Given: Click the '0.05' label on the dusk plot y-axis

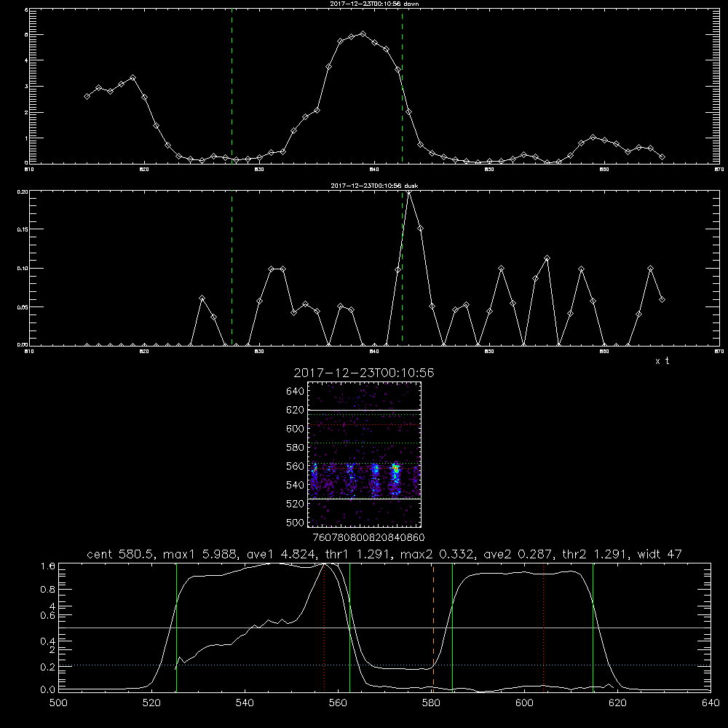Looking at the screenshot, I should coord(23,307).
